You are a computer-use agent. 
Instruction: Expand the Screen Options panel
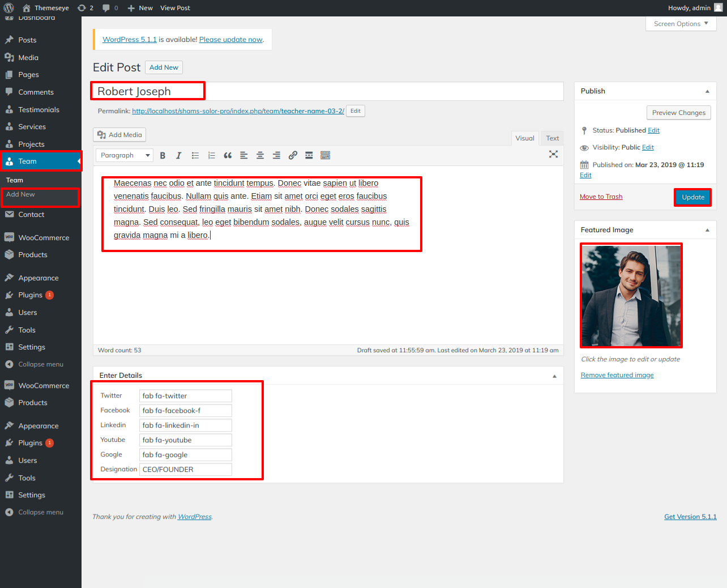pos(681,24)
